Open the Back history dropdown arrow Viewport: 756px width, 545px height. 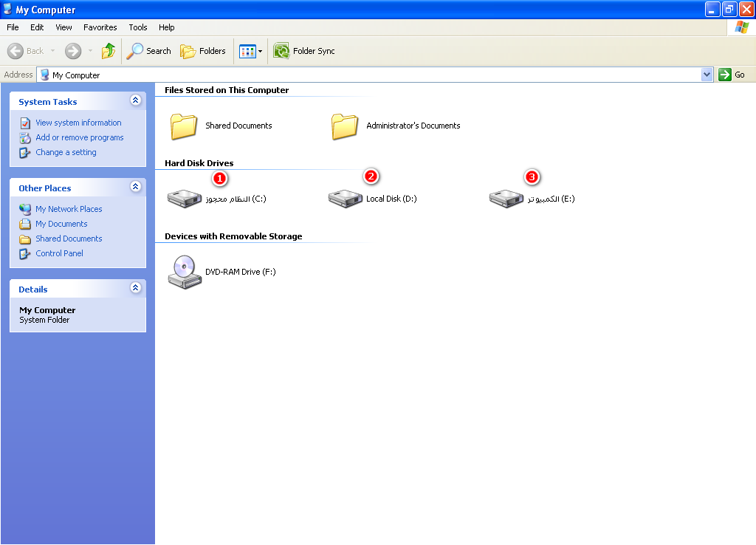tap(52, 51)
